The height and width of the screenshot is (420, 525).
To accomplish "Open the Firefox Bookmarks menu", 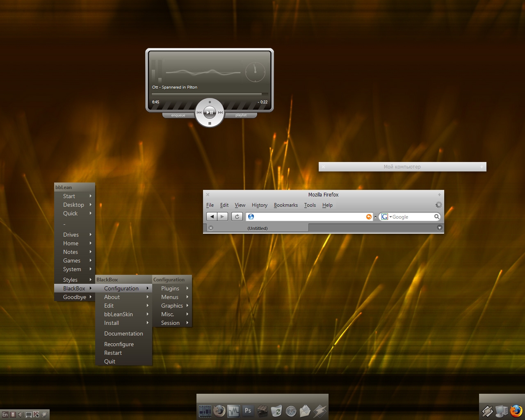I will [x=286, y=205].
